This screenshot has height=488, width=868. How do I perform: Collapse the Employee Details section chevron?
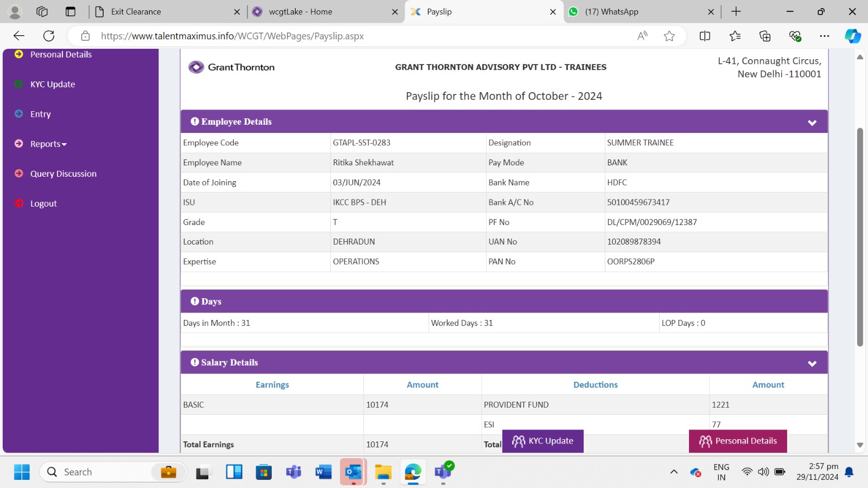tap(812, 123)
